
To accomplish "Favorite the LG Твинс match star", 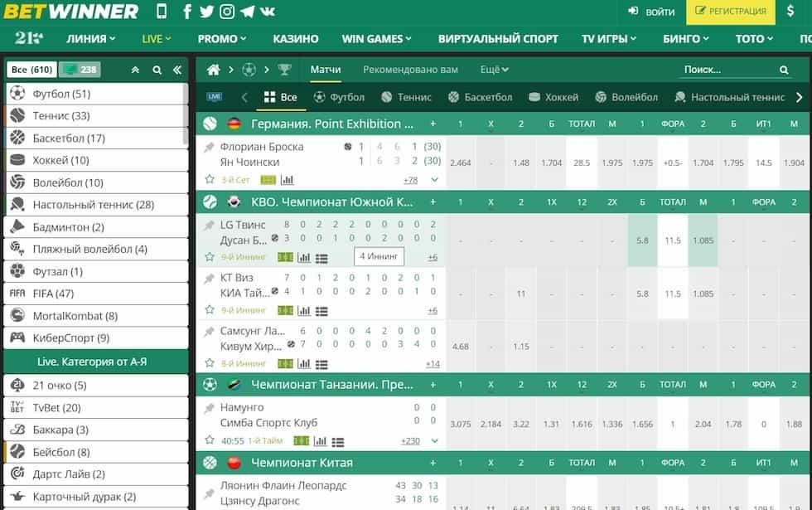I will pos(209,256).
